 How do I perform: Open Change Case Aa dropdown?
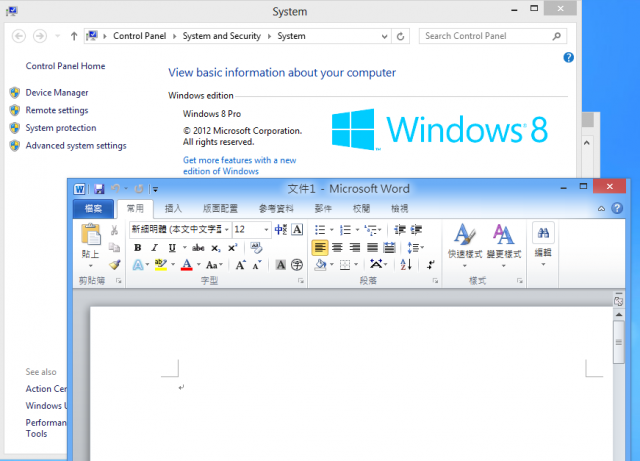[214, 265]
